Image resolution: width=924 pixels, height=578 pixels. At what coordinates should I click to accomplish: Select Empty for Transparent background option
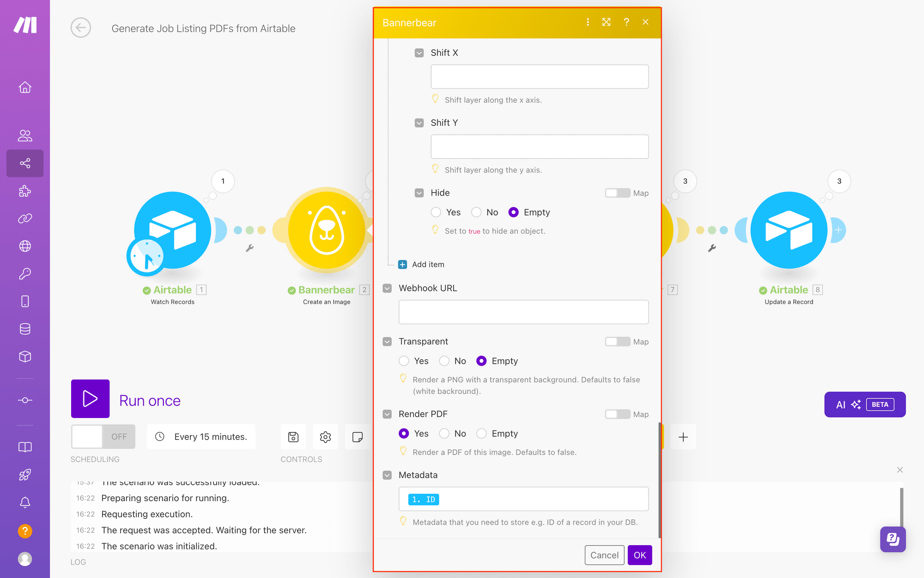[x=481, y=361]
